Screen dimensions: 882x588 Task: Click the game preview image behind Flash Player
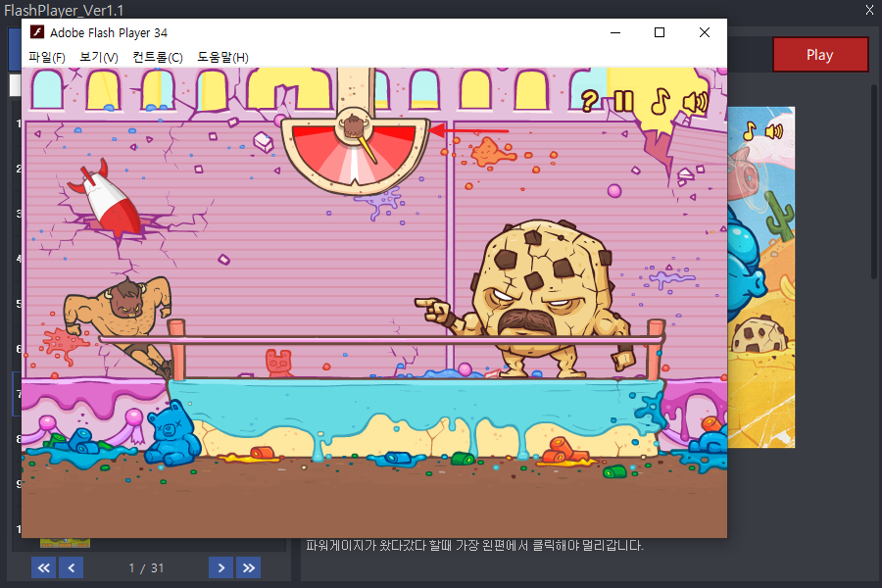pos(761,276)
